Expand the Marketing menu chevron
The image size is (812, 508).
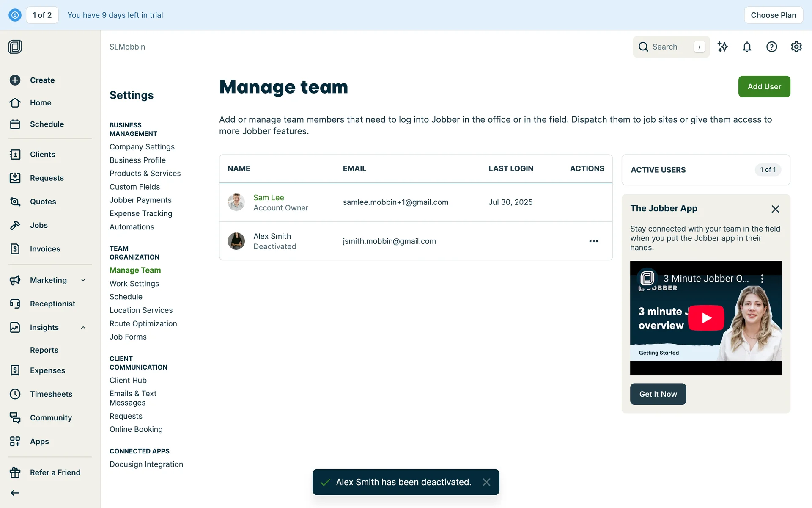(83, 280)
